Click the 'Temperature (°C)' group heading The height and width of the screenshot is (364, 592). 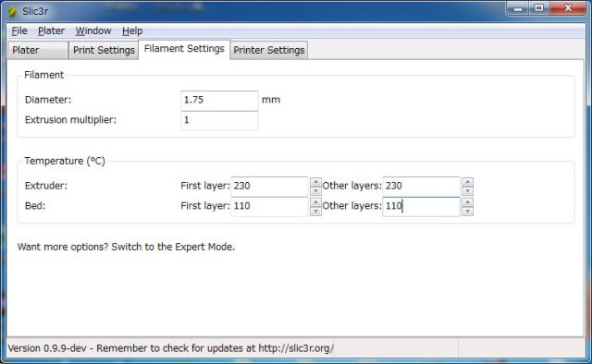tap(65, 161)
